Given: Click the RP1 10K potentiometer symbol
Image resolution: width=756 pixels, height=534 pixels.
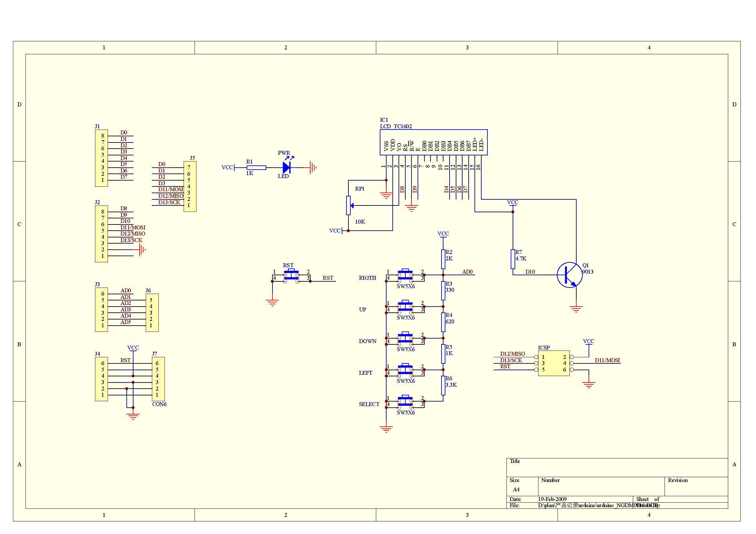Looking at the screenshot, I should [x=348, y=206].
